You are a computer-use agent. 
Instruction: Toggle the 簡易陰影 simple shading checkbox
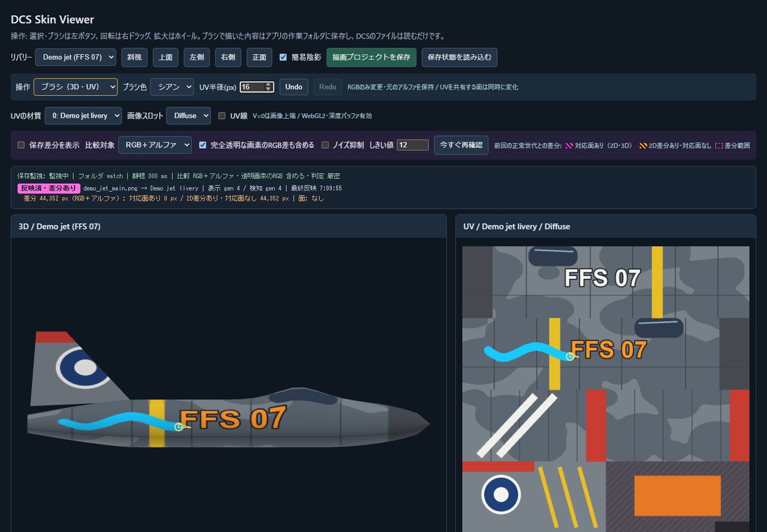(283, 57)
